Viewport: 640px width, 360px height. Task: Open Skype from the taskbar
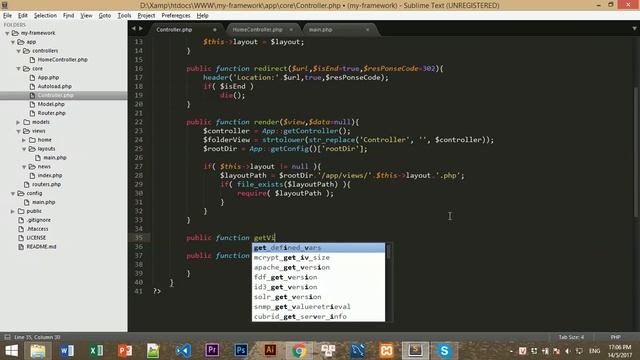[444, 351]
